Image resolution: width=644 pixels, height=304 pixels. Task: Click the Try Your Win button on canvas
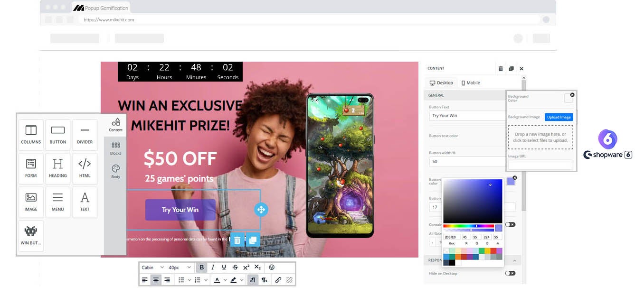click(180, 210)
